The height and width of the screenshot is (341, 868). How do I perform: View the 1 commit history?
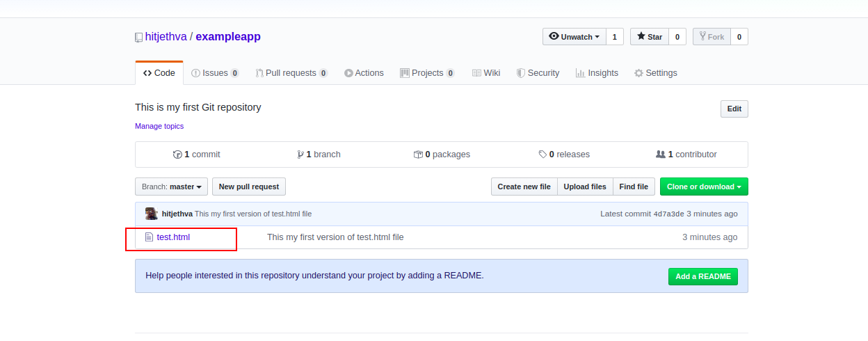point(197,154)
